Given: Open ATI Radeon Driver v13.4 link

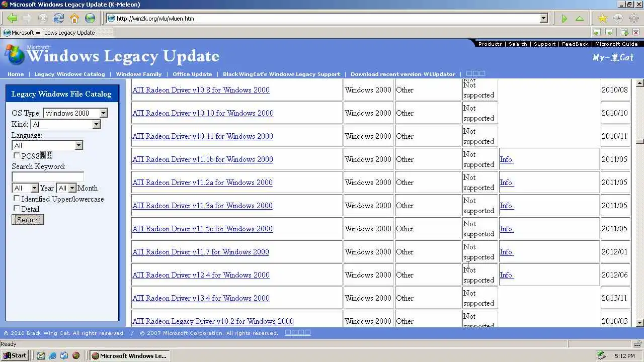Looking at the screenshot, I should pos(201,298).
